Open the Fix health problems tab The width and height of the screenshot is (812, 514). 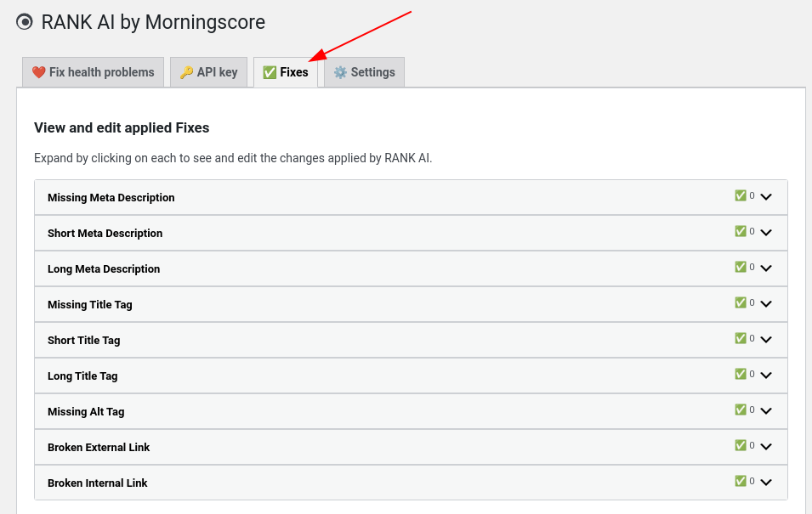point(94,72)
